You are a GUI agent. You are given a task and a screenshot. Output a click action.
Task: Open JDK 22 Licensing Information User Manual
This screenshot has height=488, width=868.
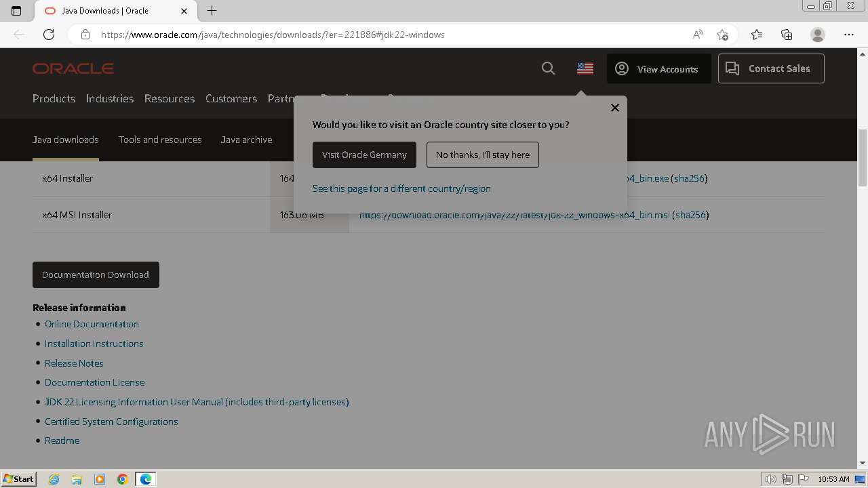click(197, 402)
